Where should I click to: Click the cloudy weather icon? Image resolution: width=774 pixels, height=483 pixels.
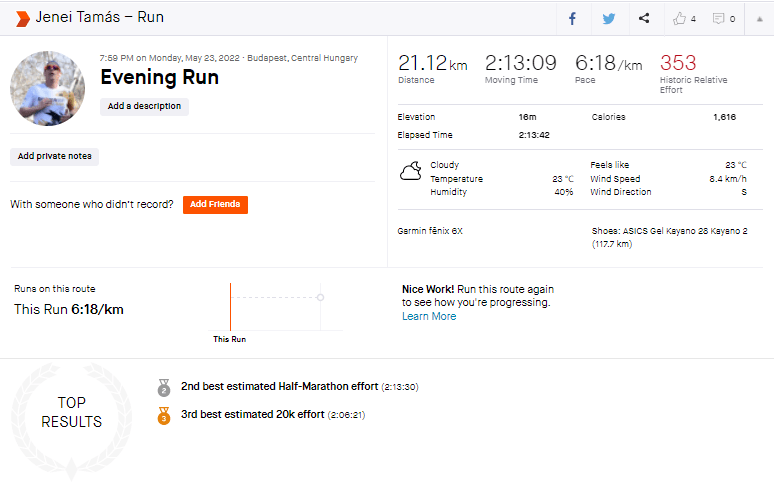(x=410, y=172)
